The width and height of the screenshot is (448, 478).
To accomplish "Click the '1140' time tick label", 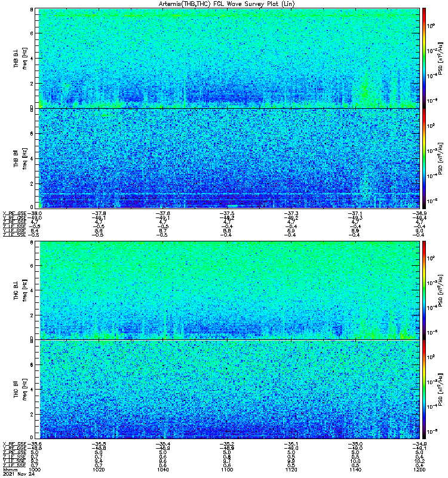I will click(355, 470).
